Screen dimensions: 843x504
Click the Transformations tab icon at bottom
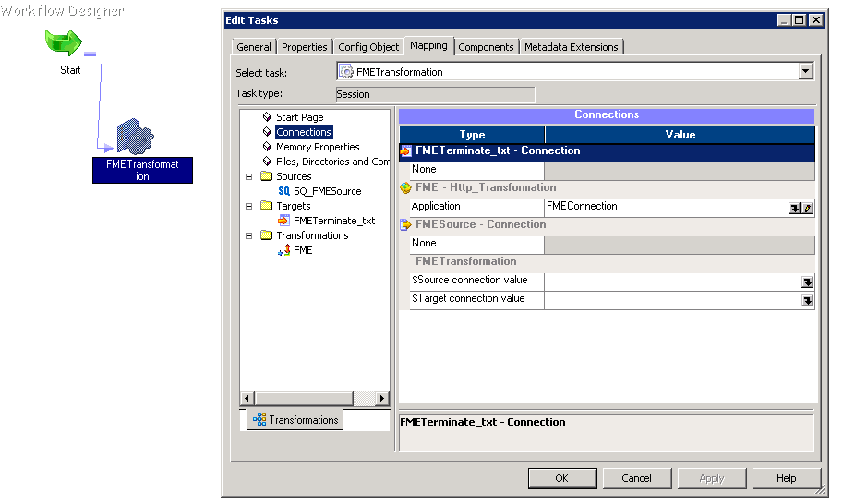point(259,419)
